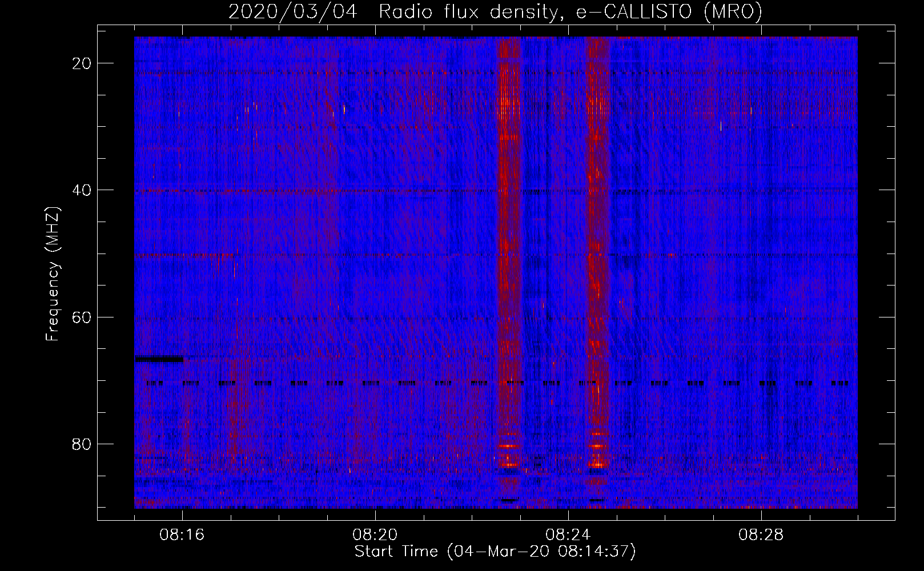Click the plot title '2020/03/04 Radio flux density, e-CALLISTO (MRO)'
The height and width of the screenshot is (571, 924).
(495, 11)
